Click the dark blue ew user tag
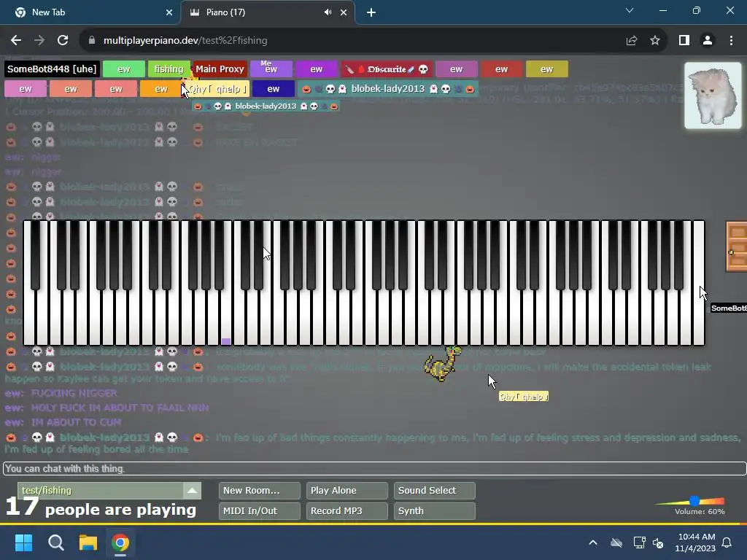Viewport: 747px width, 560px height. (x=274, y=89)
